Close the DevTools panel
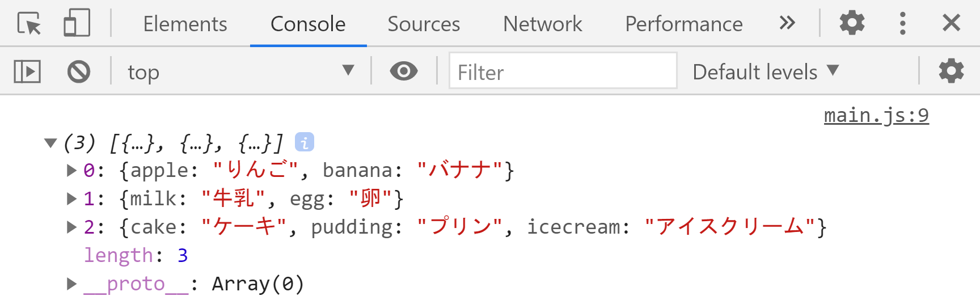The width and height of the screenshot is (980, 300). point(951,23)
